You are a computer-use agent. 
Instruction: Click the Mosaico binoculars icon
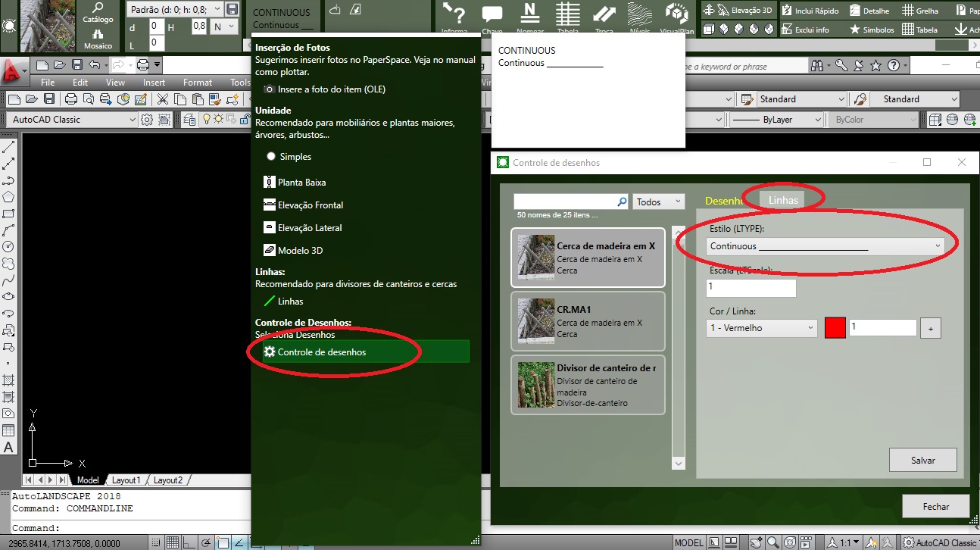(98, 35)
